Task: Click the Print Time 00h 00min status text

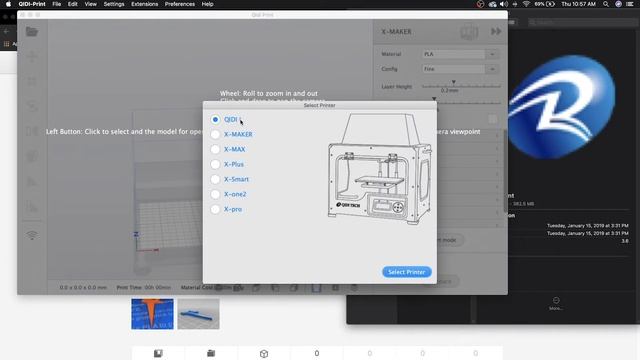Action: coord(144,287)
